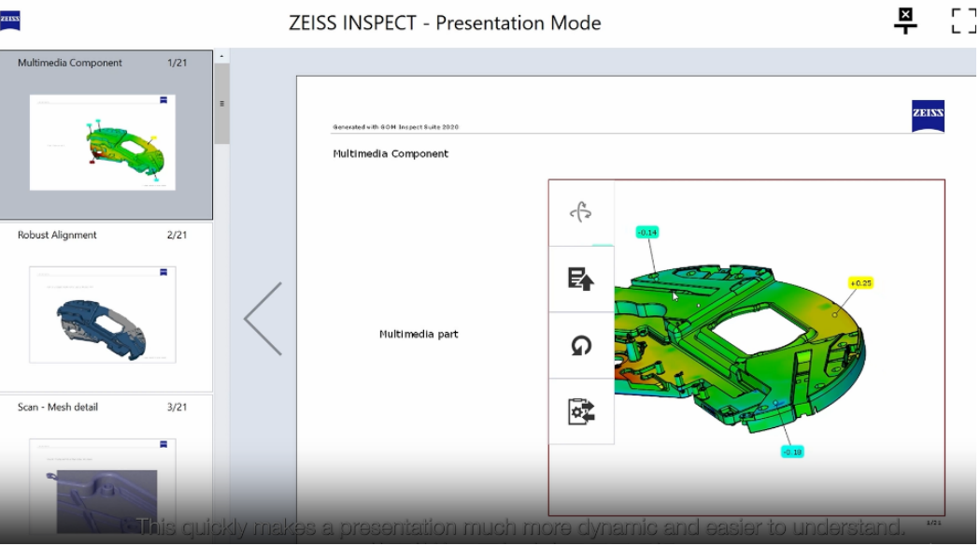Click the "Multimedia Component" page heading
Screen dimensions: 980x546
[391, 154]
